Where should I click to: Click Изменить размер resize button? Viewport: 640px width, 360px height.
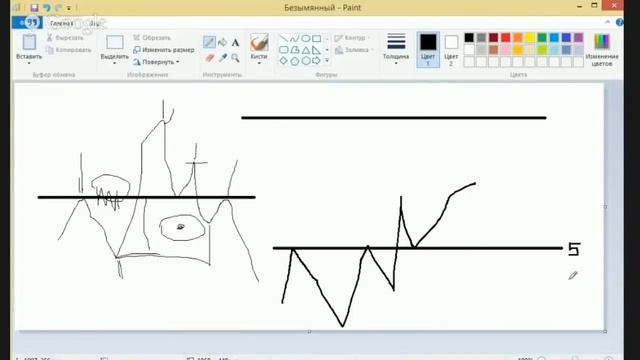click(164, 50)
